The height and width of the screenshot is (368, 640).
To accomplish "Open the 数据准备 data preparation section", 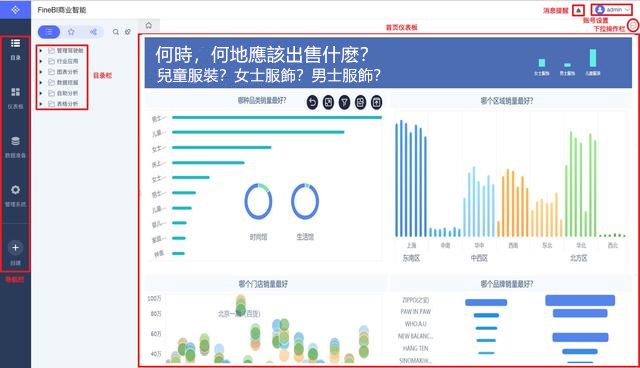I will coord(16,147).
